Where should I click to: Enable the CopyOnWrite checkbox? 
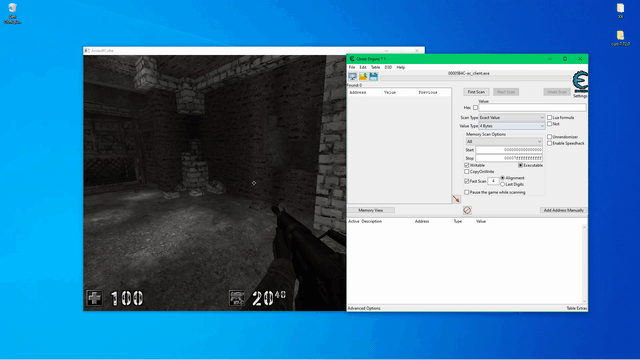tap(467, 171)
